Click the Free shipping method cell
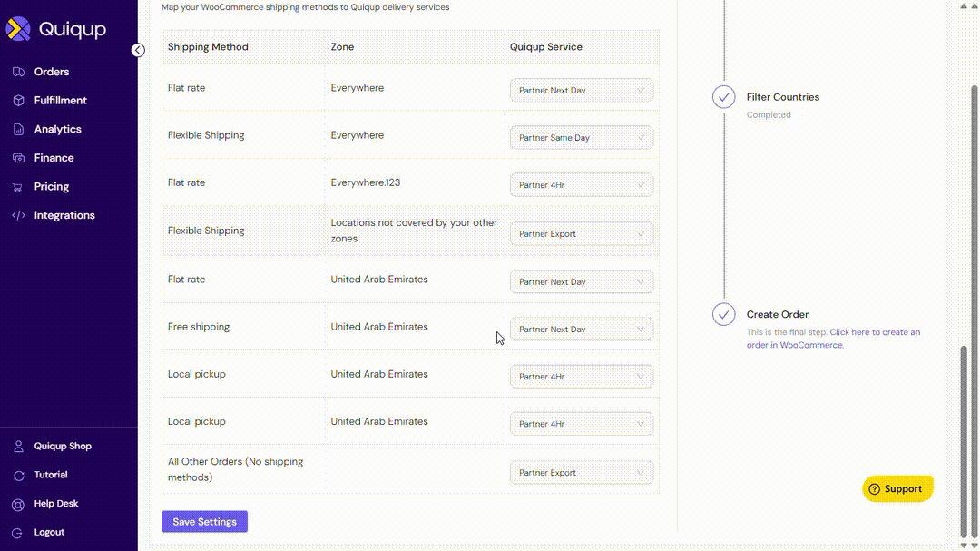The height and width of the screenshot is (551, 980). [x=198, y=327]
